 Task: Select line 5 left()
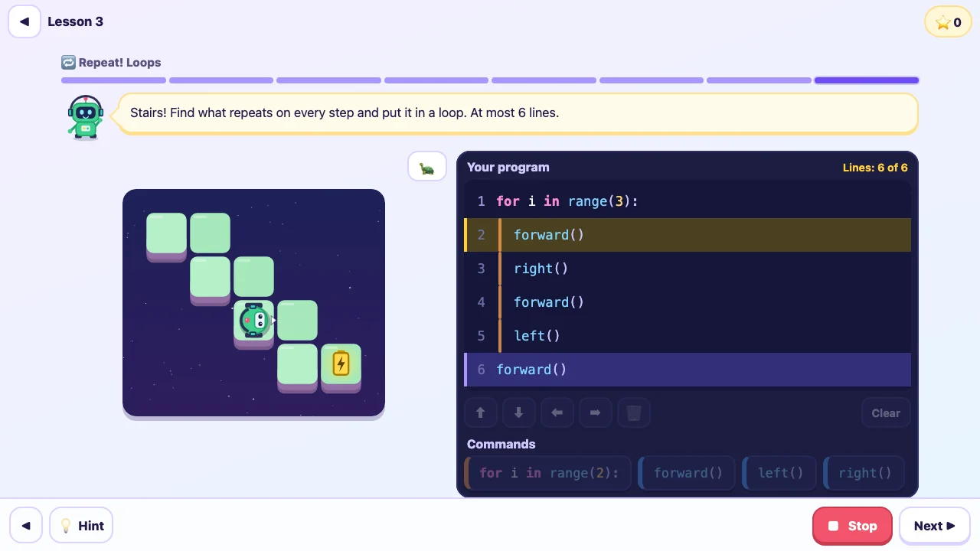(688, 336)
